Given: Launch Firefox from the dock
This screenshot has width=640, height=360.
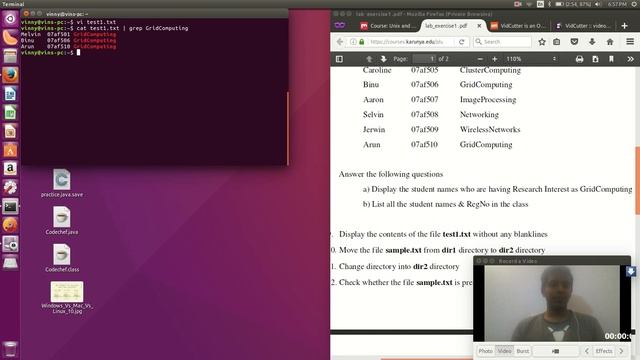Looking at the screenshot, I should (10, 75).
